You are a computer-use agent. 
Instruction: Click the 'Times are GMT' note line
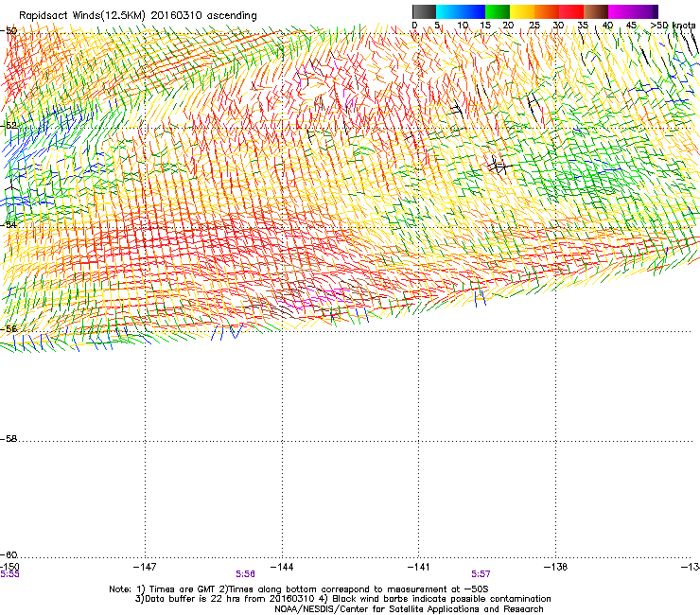[299, 589]
